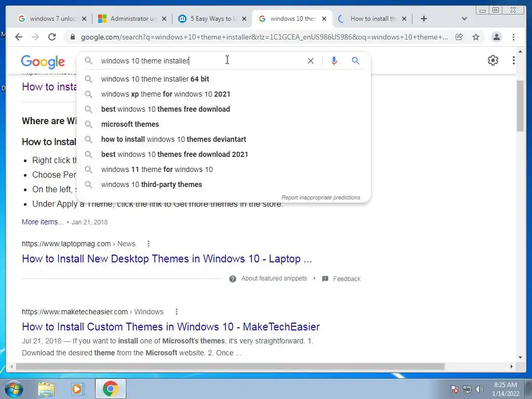Open Google quick settings gear
Screen dimensions: 532x399
(493, 60)
